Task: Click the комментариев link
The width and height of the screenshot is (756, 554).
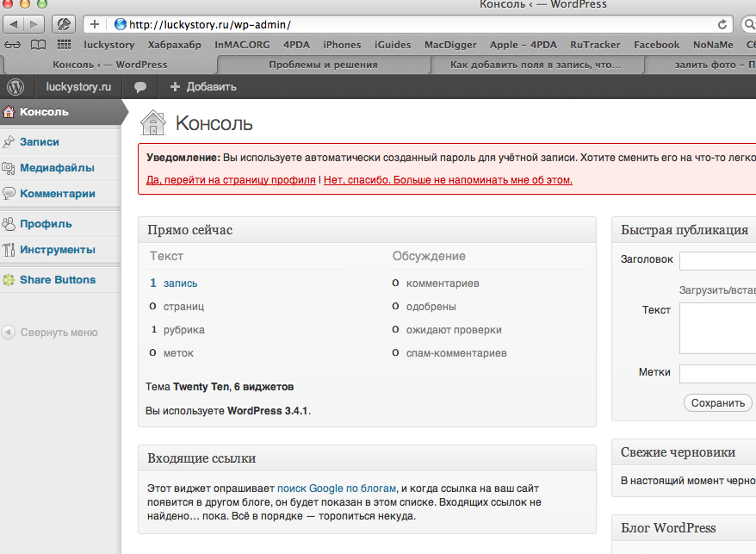Action: 443,283
